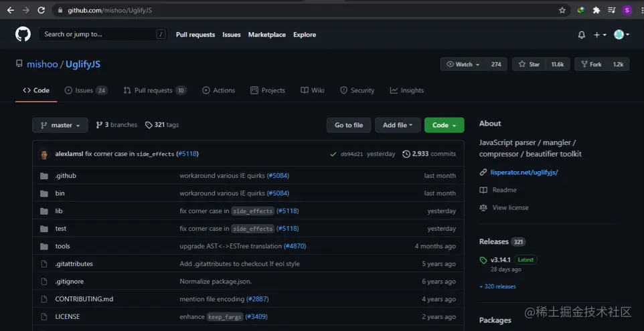Switch to the Insights tab
The image size is (644, 331).
(x=407, y=91)
